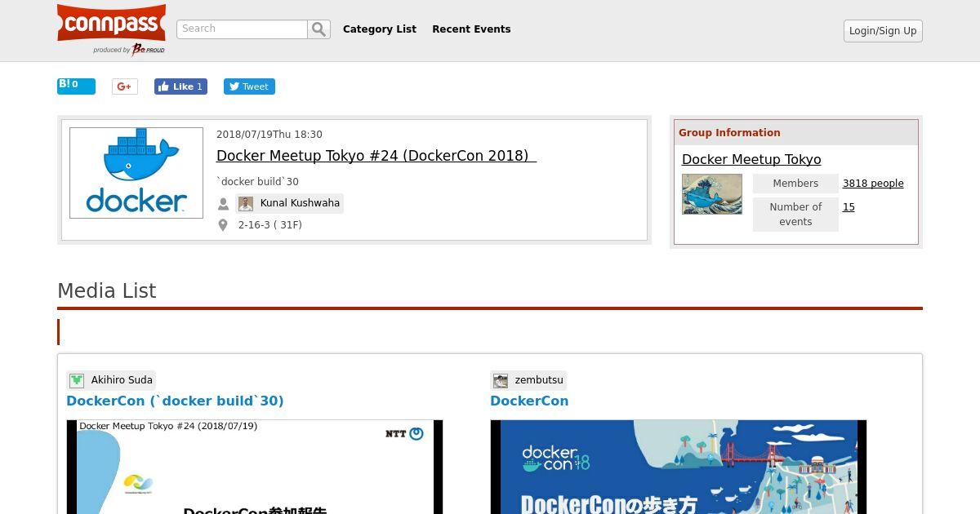Open the Recent Events menu
Viewport: 980px width, 514px height.
click(471, 29)
